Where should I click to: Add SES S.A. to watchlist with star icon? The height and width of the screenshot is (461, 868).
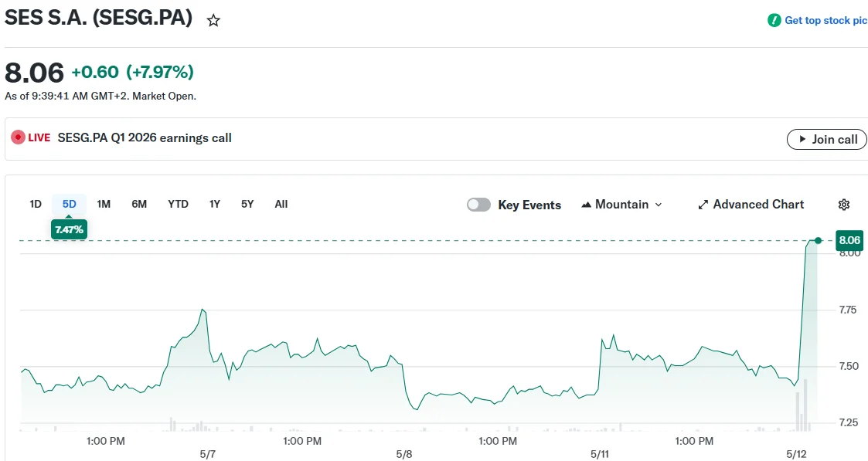(213, 21)
